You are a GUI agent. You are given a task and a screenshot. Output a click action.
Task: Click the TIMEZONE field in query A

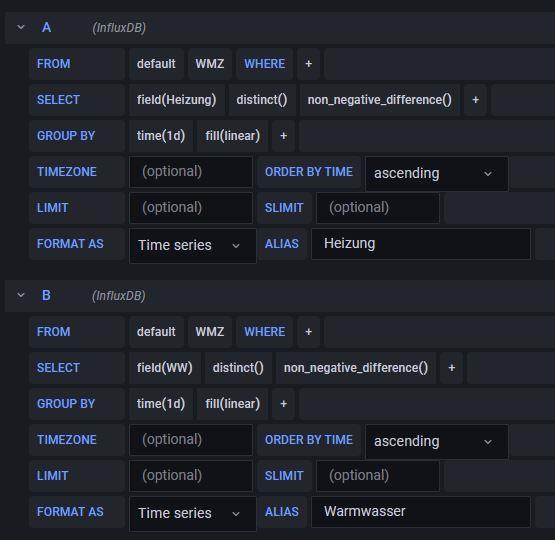[191, 172]
